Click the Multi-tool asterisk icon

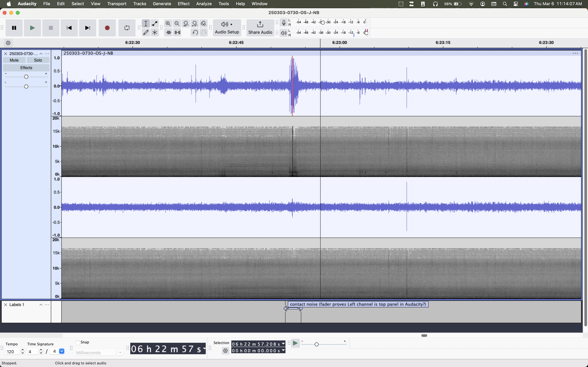[x=155, y=32]
